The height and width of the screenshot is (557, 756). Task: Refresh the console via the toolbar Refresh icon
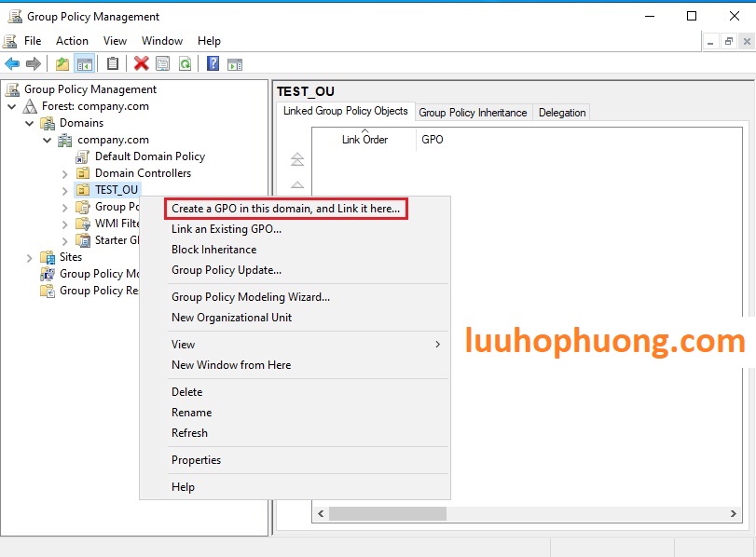185,62
